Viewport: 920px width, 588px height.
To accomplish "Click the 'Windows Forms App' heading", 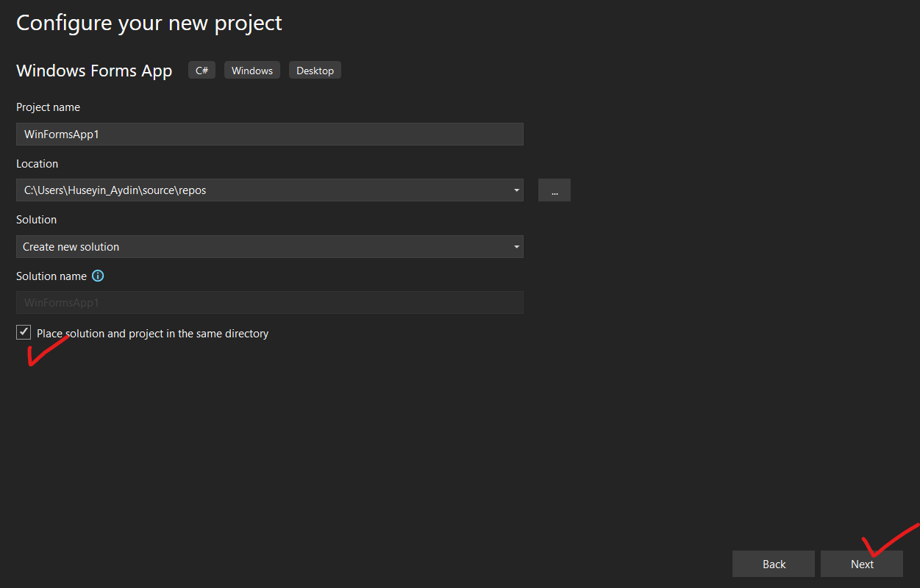I will point(94,71).
